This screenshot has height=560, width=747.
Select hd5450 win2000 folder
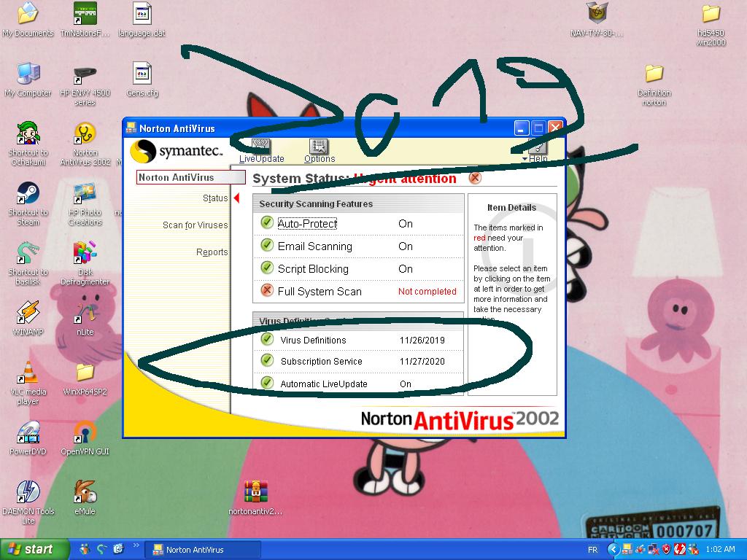tap(711, 24)
